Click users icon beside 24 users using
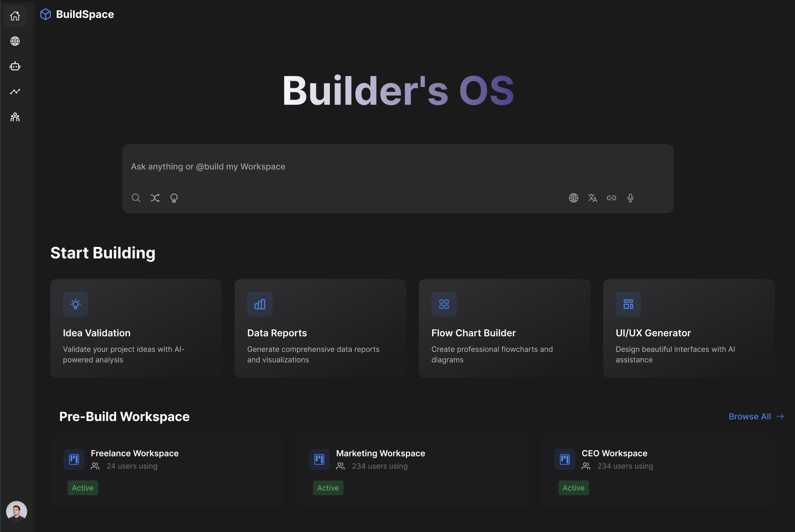The height and width of the screenshot is (532, 795). 95,466
